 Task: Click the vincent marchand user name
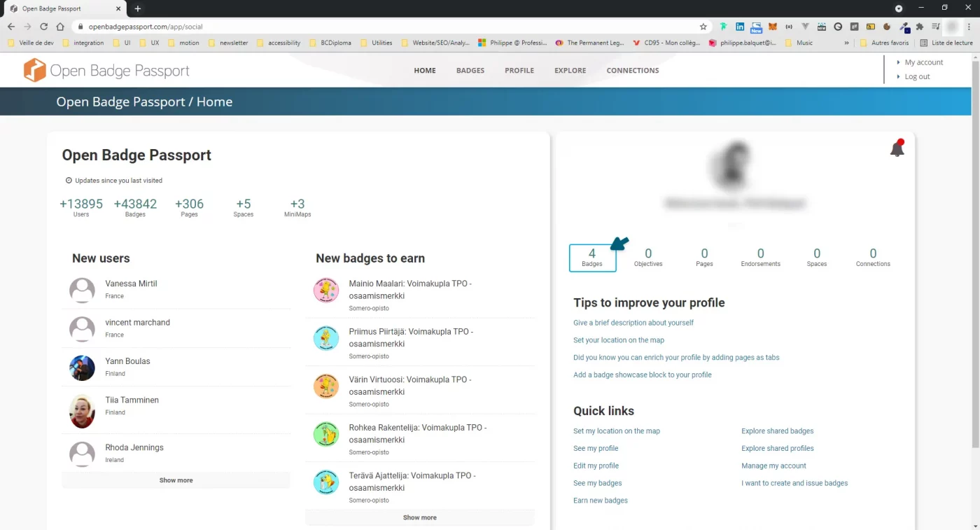pyautogui.click(x=138, y=323)
